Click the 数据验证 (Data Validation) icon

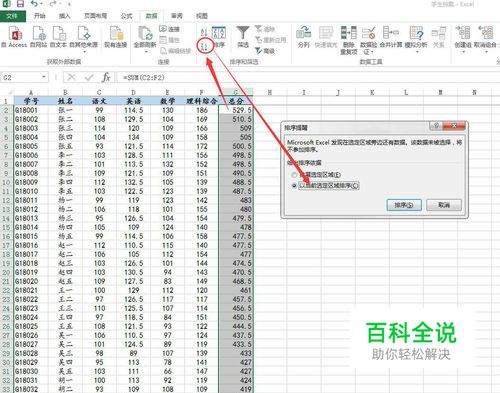(369, 33)
